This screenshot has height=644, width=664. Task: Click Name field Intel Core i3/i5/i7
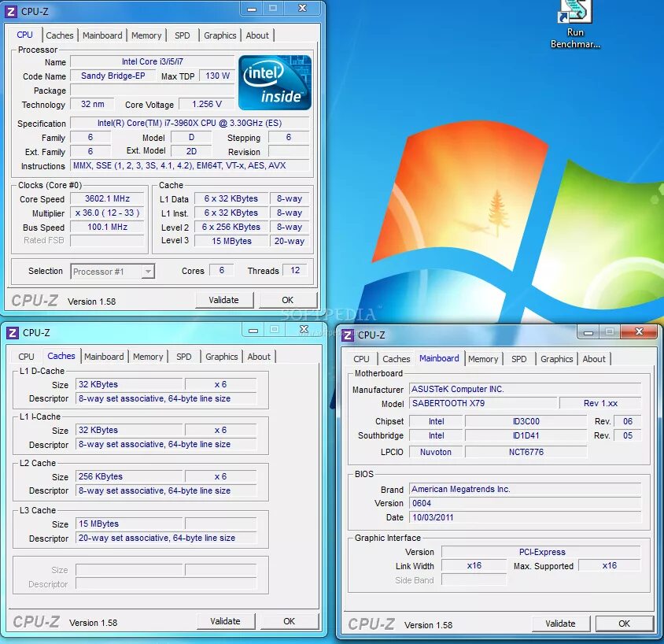[153, 62]
